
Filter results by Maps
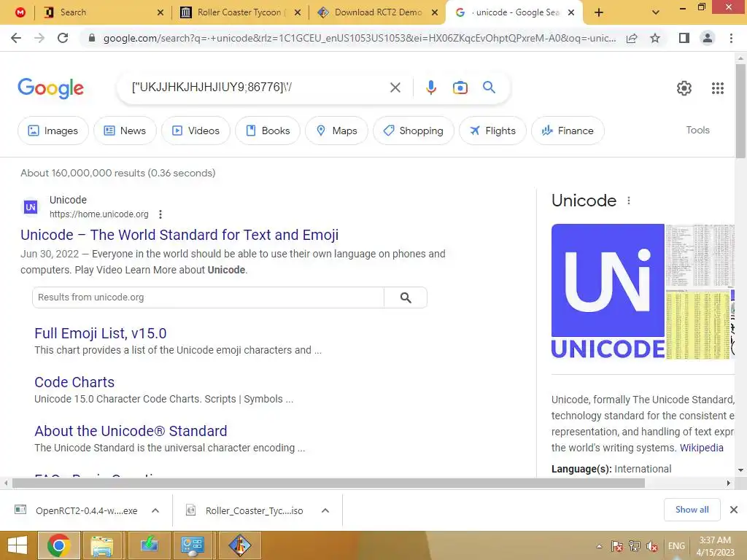[x=336, y=131]
